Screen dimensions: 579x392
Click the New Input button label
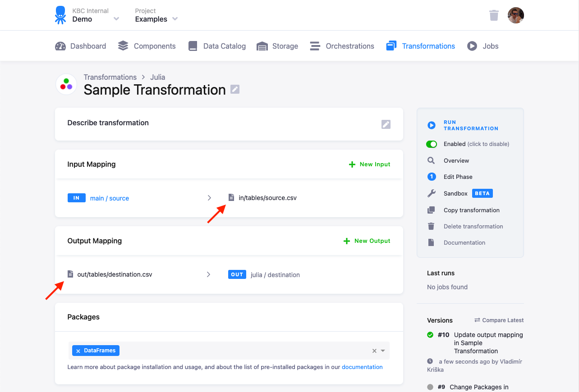click(x=375, y=164)
